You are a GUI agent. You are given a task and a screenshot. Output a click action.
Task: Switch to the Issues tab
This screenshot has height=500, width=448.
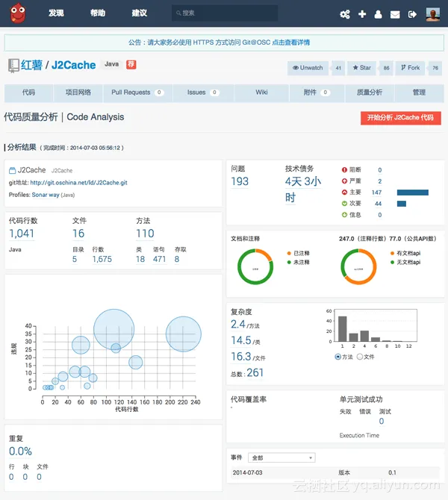(x=203, y=93)
